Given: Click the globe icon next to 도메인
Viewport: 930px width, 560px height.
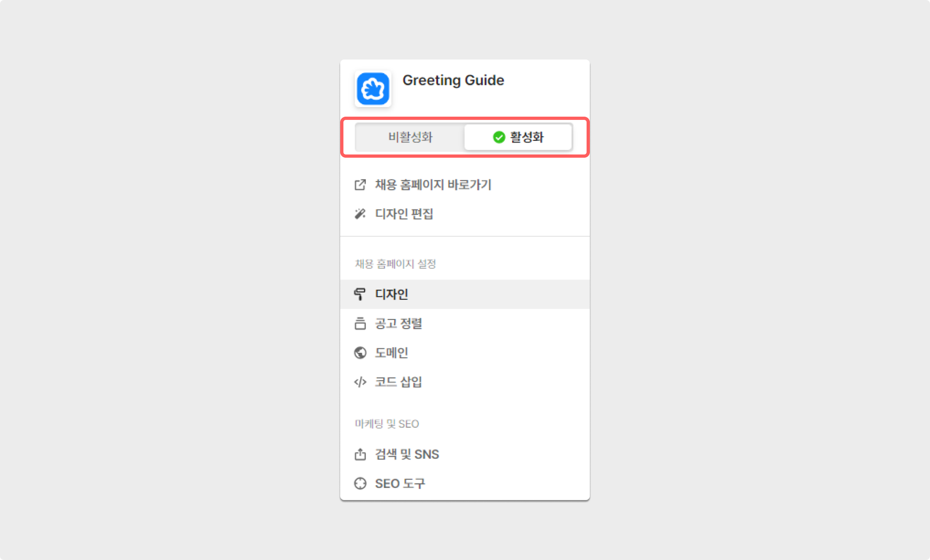Looking at the screenshot, I should point(360,353).
